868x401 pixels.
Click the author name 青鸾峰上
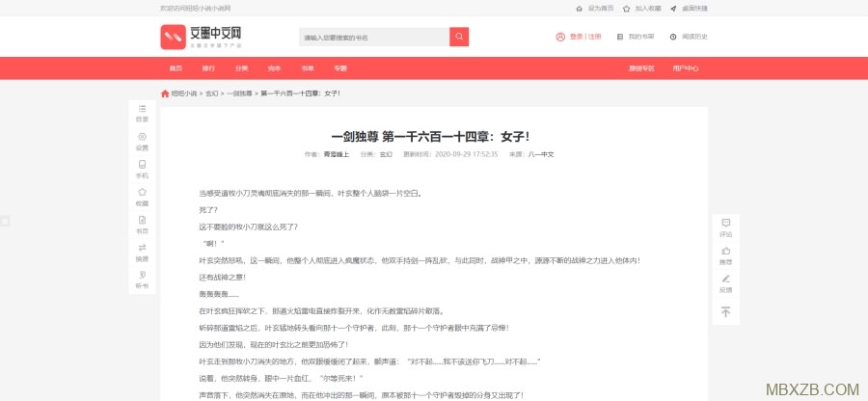(337, 154)
